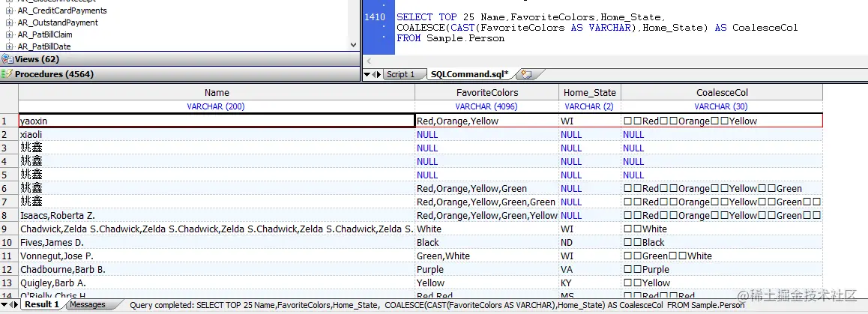Viewport: 868px width, 314px height.
Task: Place the cursor in the SELECT TOP 25 line
Action: (531, 17)
